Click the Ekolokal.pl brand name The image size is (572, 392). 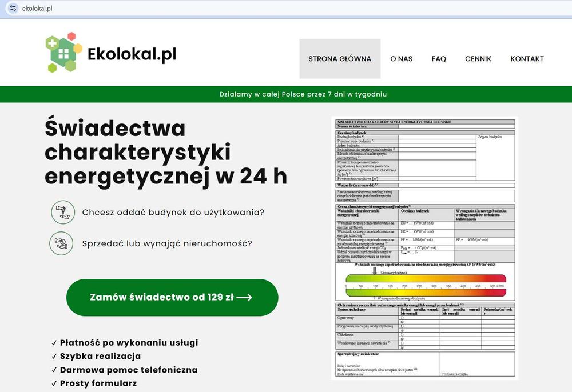click(132, 54)
